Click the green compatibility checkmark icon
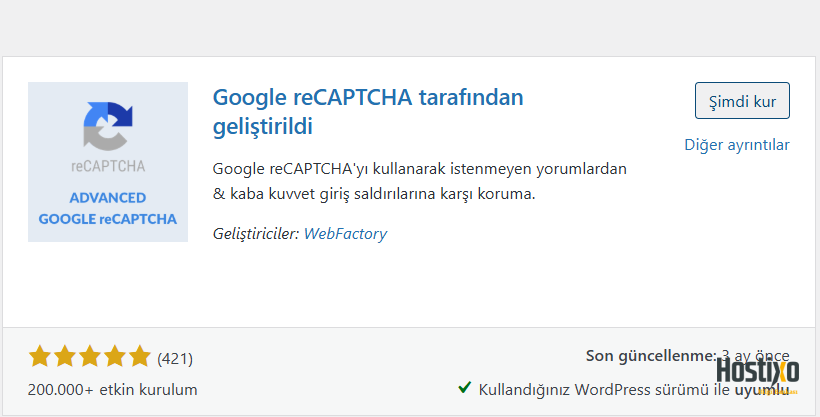Image resolution: width=820 pixels, height=417 pixels. point(464,388)
